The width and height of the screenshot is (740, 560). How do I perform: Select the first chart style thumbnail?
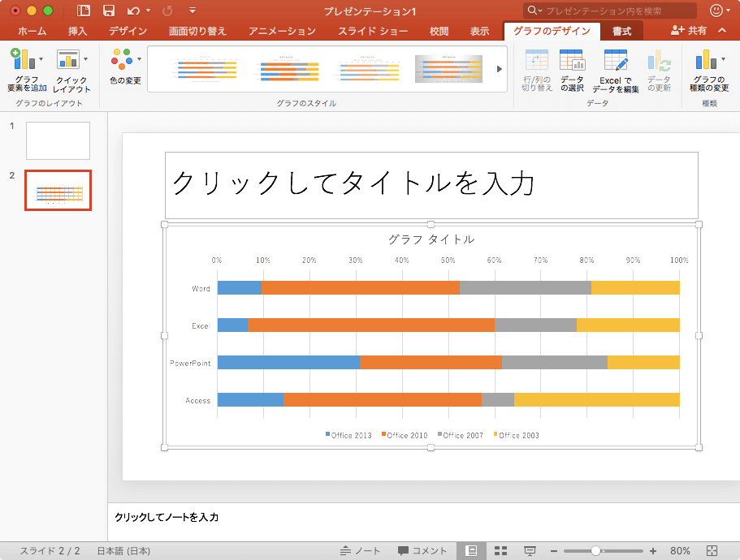pos(206,69)
